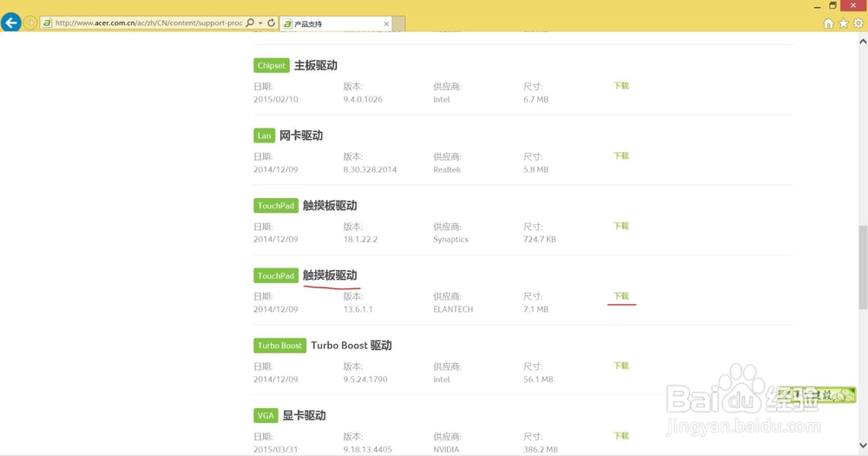Download the ELANTECH 触摸板驱动
The width and height of the screenshot is (868, 456).
coord(621,296)
